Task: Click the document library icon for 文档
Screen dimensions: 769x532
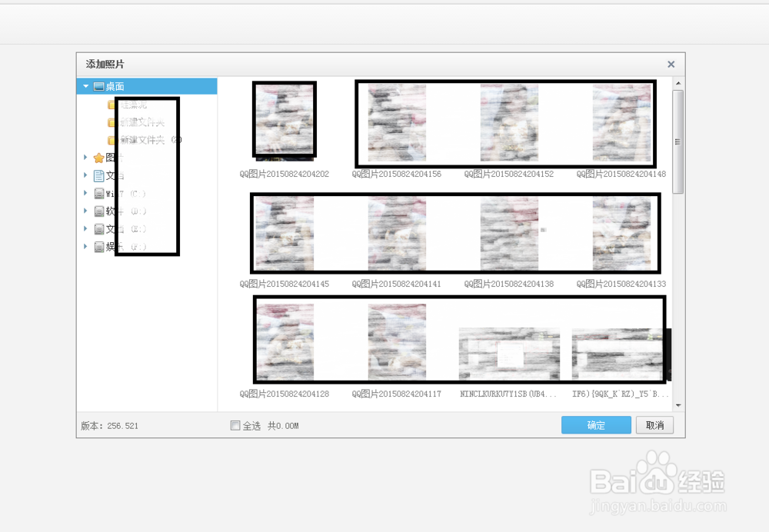Action: click(x=98, y=175)
